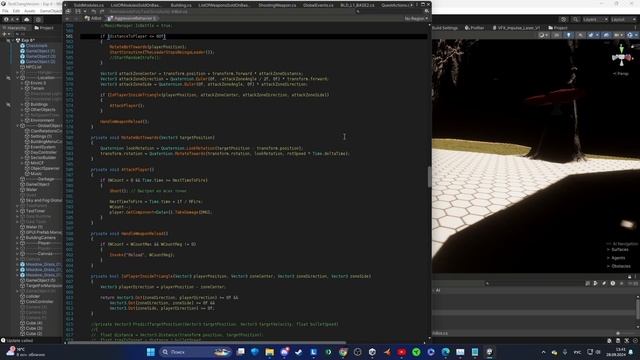Open File Explorer from the taskbar

(269, 352)
